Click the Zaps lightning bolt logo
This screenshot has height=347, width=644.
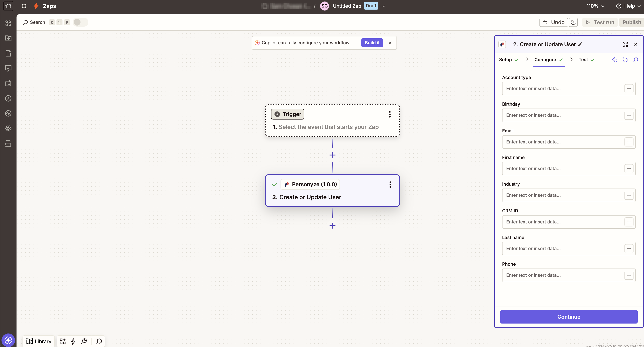[36, 6]
